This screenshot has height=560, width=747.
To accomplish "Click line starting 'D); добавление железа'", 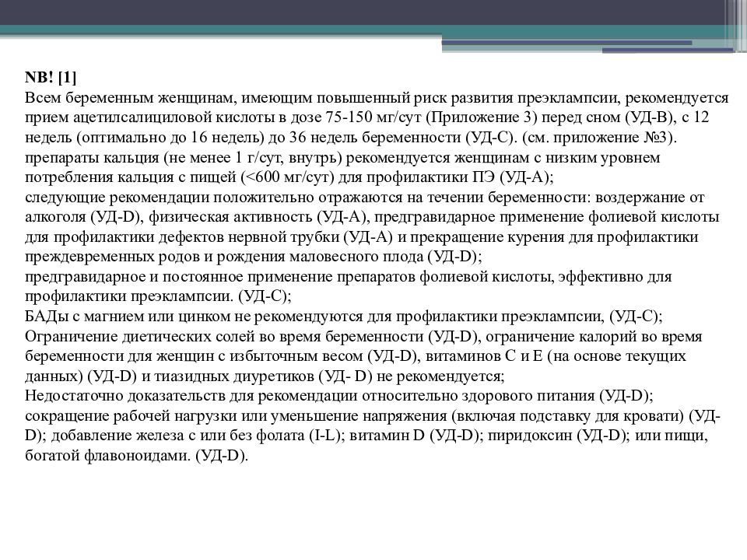I will [x=366, y=436].
